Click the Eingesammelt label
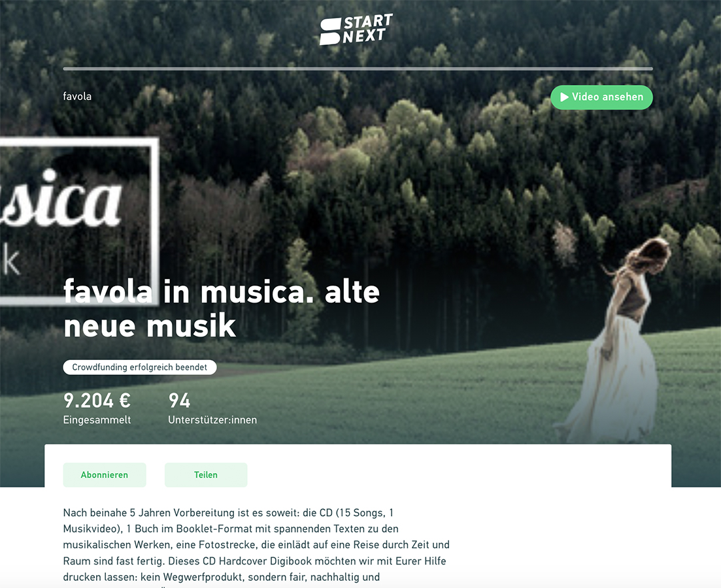 coord(97,419)
